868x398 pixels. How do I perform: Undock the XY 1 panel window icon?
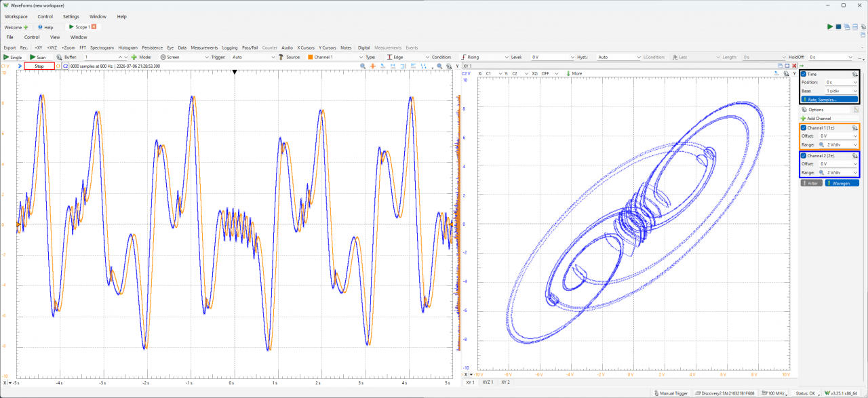pos(780,66)
